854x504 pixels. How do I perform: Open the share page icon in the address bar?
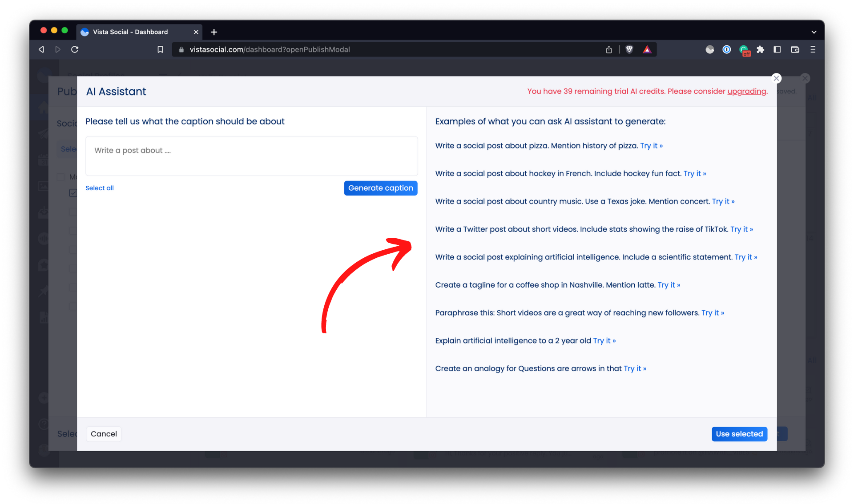(x=609, y=49)
